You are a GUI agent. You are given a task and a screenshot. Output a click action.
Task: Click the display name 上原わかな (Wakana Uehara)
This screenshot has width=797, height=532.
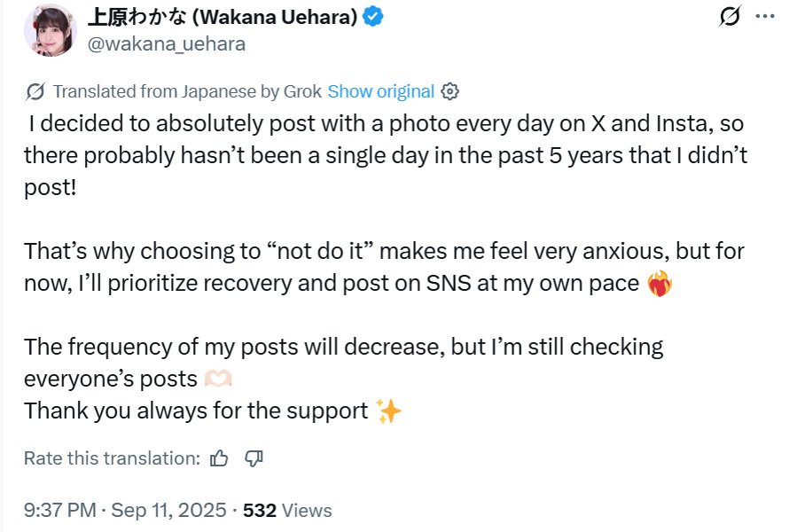tap(221, 17)
